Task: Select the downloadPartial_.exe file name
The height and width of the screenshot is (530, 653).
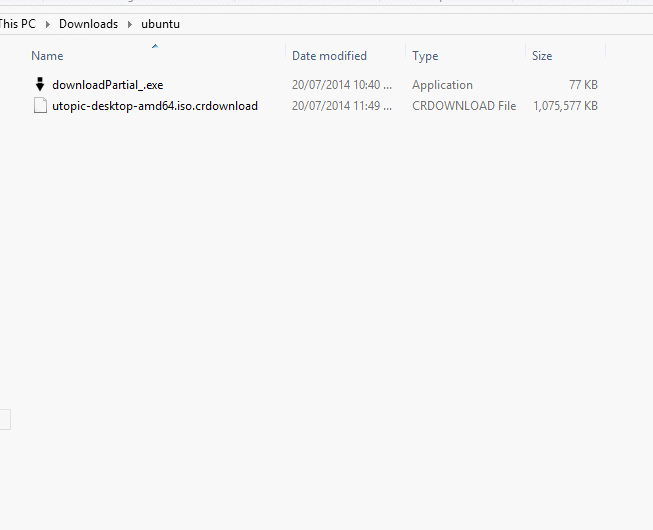Action: (x=107, y=85)
